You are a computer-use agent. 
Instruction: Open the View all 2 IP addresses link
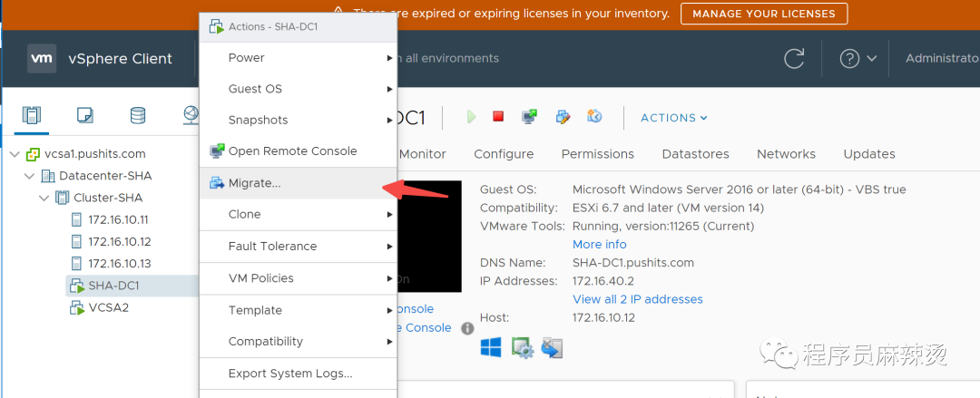[x=637, y=299]
